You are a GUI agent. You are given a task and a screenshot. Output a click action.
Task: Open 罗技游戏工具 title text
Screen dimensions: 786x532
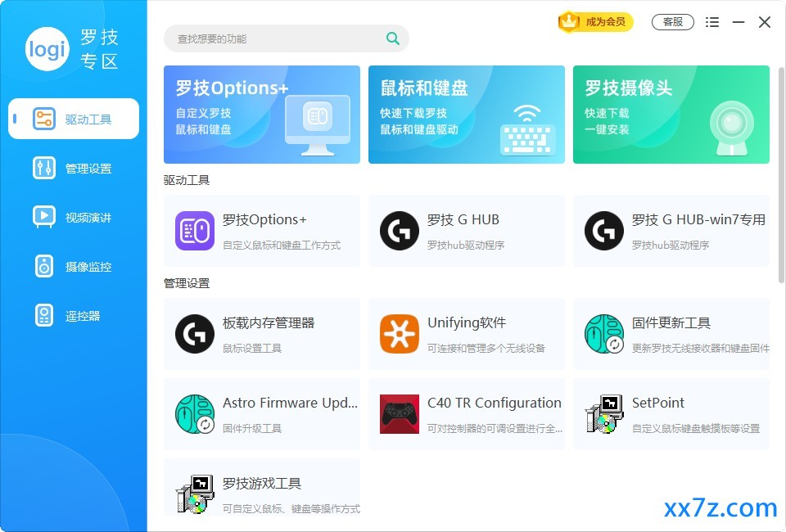tap(262, 484)
